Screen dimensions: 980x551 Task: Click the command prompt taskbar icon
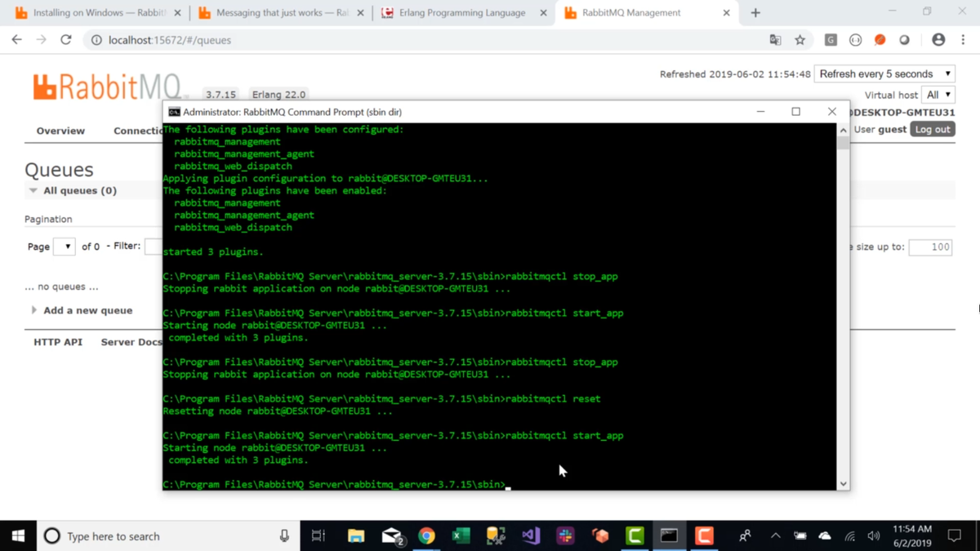pyautogui.click(x=669, y=536)
